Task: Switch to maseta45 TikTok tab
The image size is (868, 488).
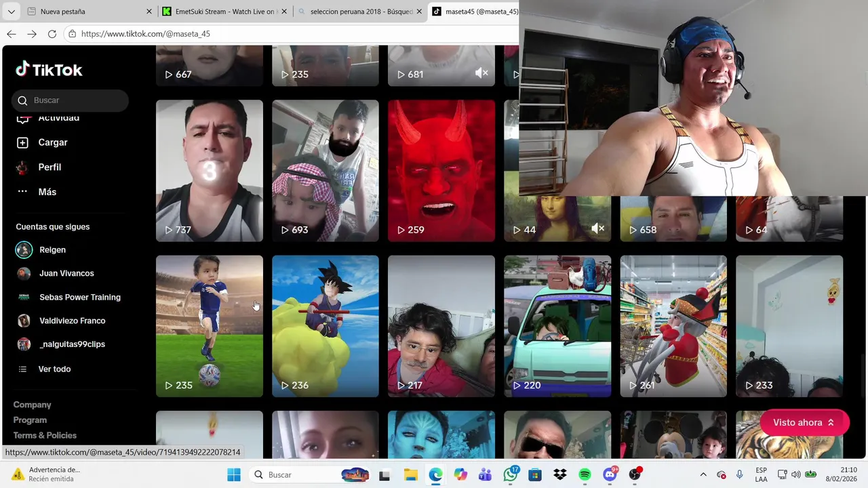Action: point(474,12)
